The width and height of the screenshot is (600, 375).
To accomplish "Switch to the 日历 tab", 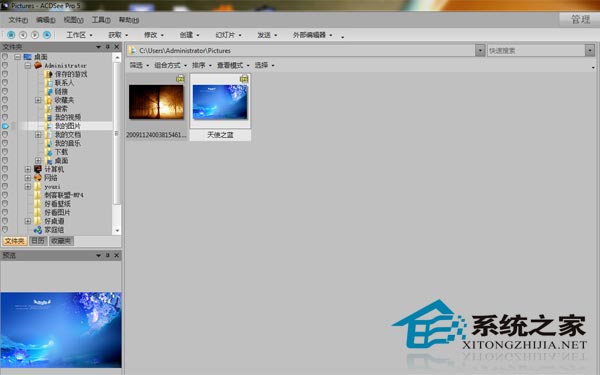I will 38,241.
